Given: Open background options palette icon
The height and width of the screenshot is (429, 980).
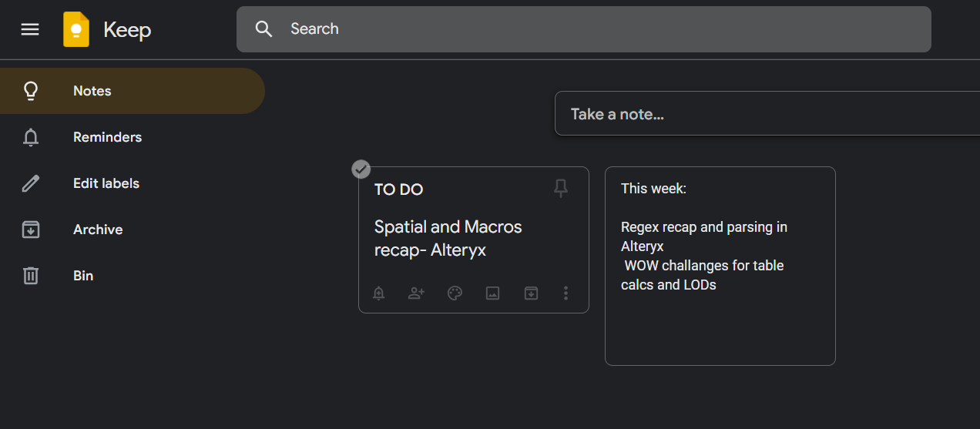Looking at the screenshot, I should click(x=455, y=293).
